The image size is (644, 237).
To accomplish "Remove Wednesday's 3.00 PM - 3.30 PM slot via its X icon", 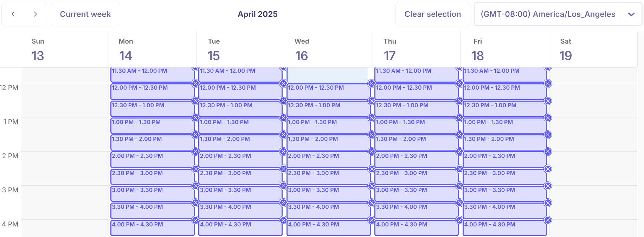I will click(x=371, y=186).
